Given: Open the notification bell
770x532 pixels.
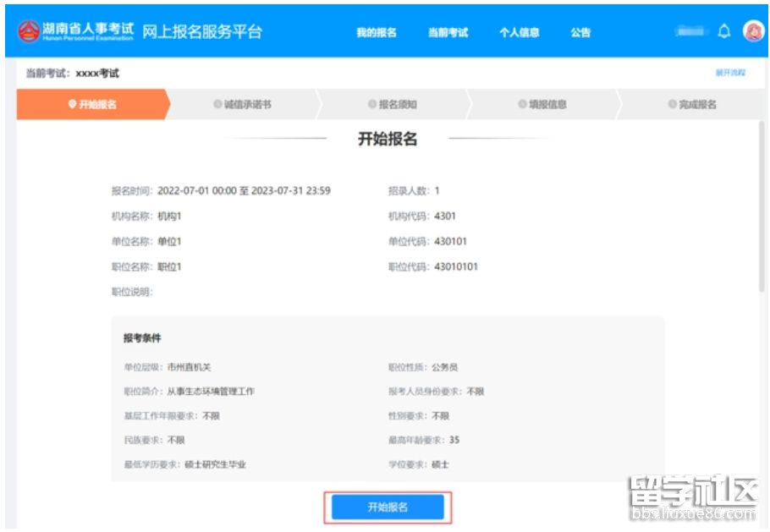Looking at the screenshot, I should [x=723, y=32].
